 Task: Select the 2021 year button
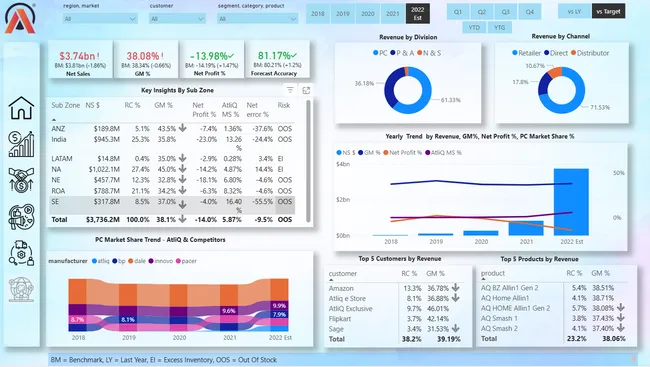coord(393,14)
